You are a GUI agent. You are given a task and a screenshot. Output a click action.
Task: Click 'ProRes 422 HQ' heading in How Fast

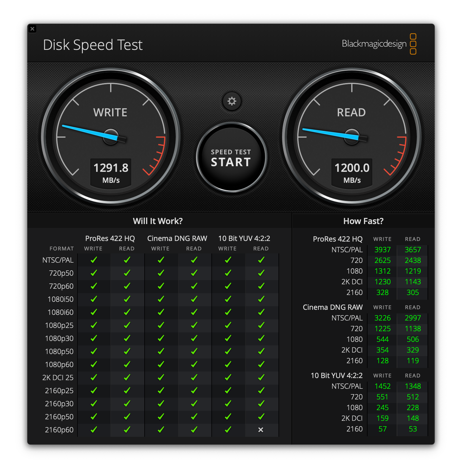[338, 239]
